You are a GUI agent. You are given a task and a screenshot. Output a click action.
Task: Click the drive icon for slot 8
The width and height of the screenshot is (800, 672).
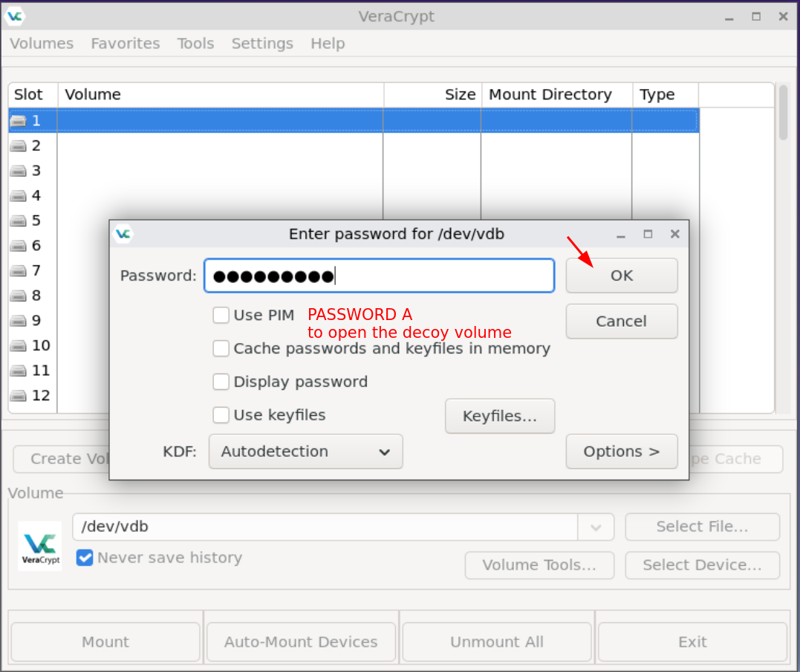pyautogui.click(x=19, y=296)
